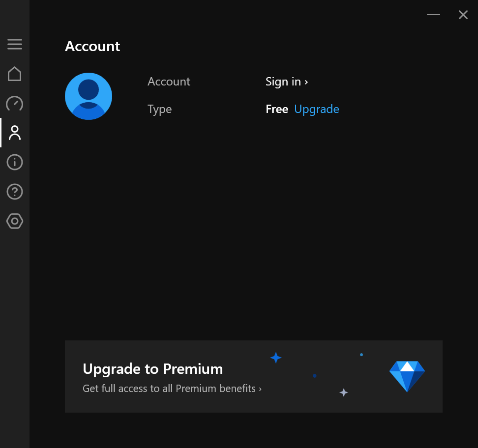Screen dimensions: 478x448
Task: Open the speedometer dashboard icon
Action: (x=15, y=104)
